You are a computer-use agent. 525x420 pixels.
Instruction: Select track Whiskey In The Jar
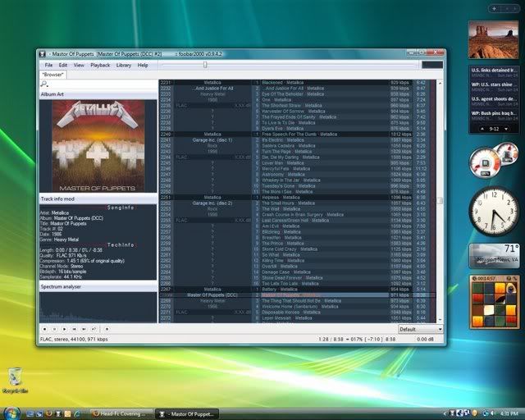pos(291,180)
